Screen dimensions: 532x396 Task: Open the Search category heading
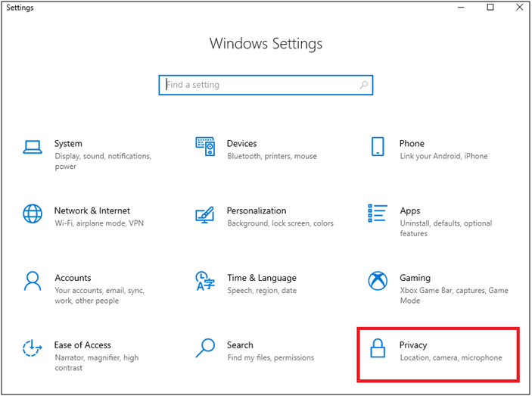240,345
